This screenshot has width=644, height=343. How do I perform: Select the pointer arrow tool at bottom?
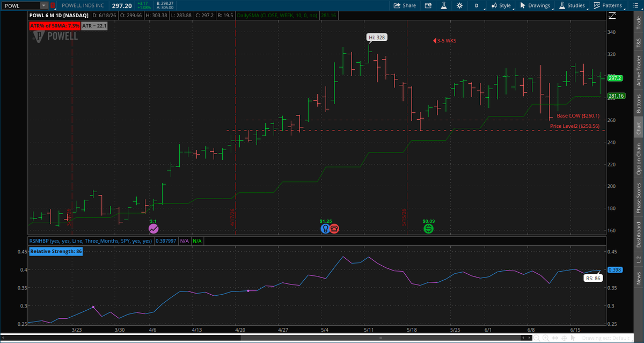[573, 338]
